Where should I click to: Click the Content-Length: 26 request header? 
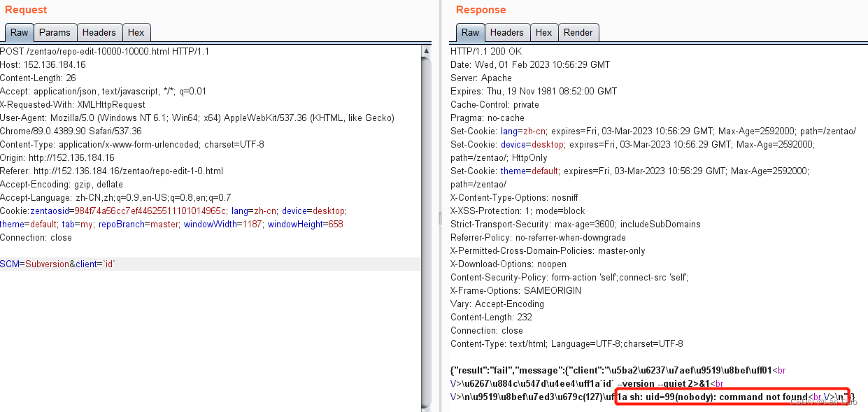pyautogui.click(x=38, y=78)
